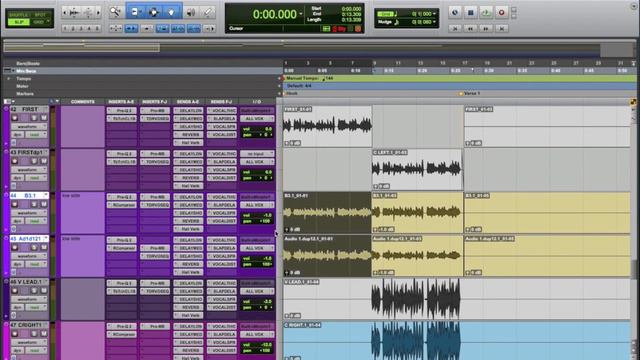Open REVERB send on track 43 FIRSTdp1
This screenshot has width=640, height=360.
189,178
